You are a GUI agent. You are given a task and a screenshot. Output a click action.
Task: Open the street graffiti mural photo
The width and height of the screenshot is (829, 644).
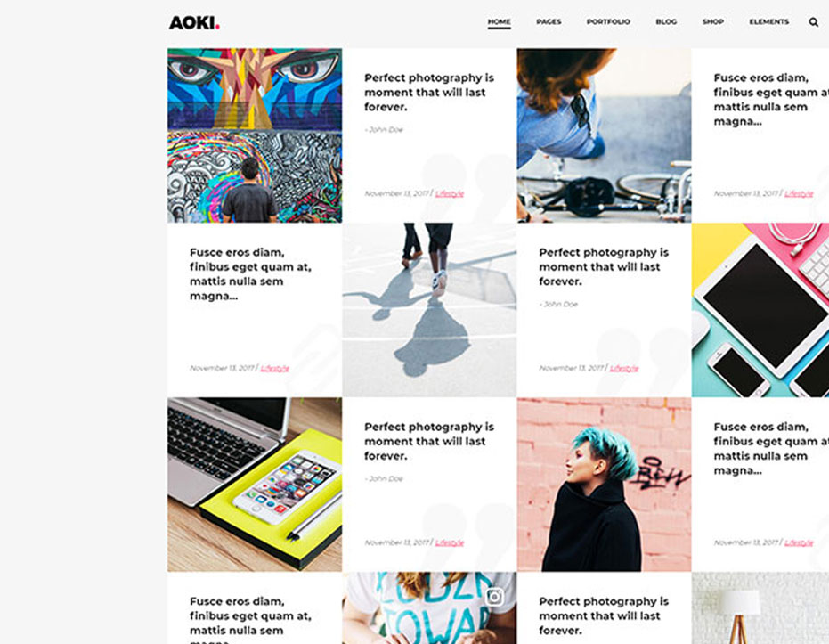click(255, 135)
